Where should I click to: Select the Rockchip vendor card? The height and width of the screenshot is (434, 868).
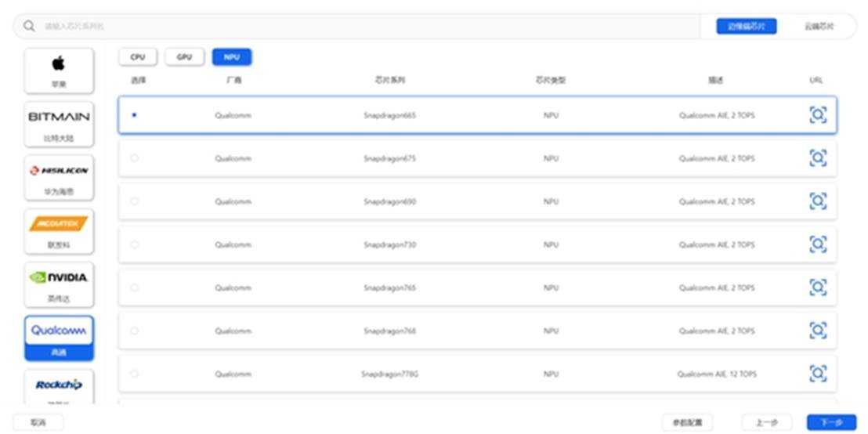(x=59, y=388)
